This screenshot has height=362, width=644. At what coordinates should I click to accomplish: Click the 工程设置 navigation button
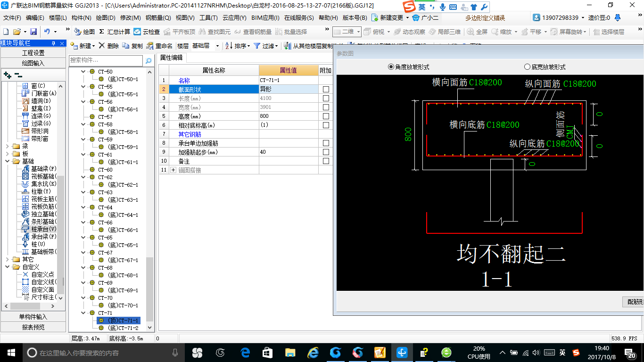tap(33, 53)
